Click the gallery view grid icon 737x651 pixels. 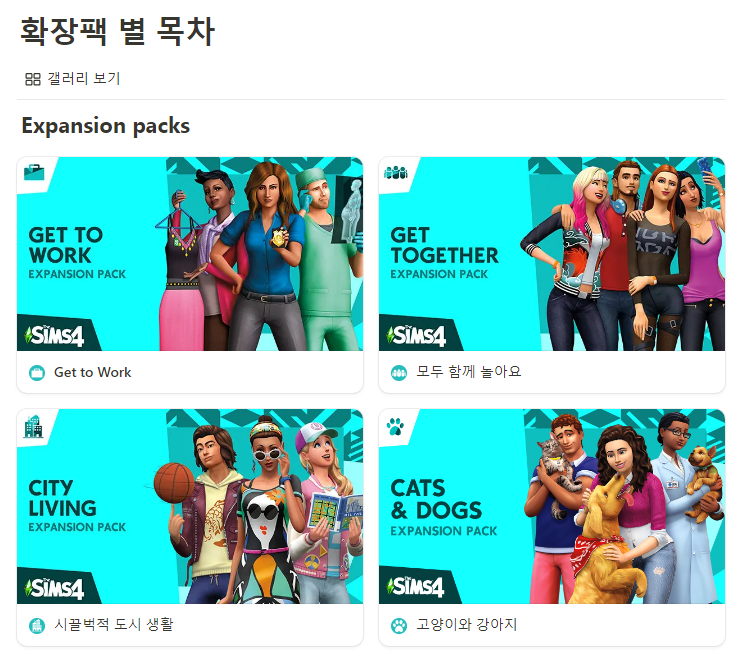(32, 79)
